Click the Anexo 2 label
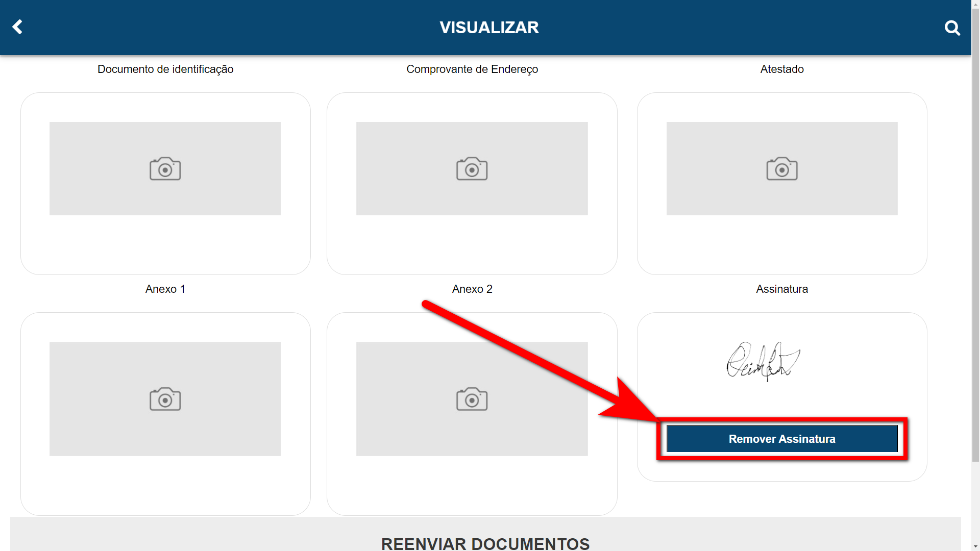980x551 pixels. [472, 289]
